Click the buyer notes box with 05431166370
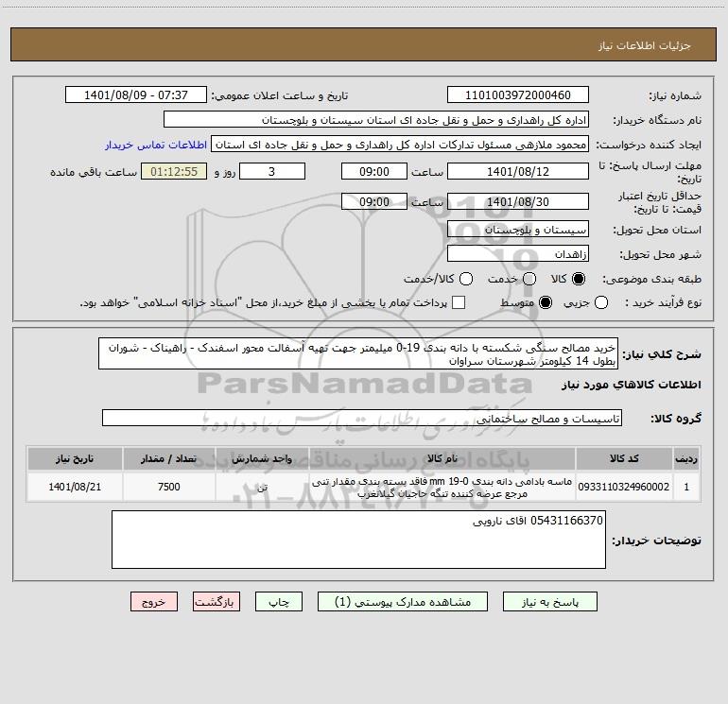Screen dimensions: 728x704 pyautogui.click(x=359, y=541)
